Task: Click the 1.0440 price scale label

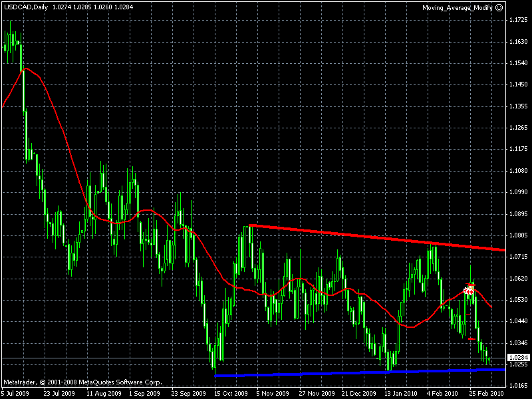Action: (519, 321)
